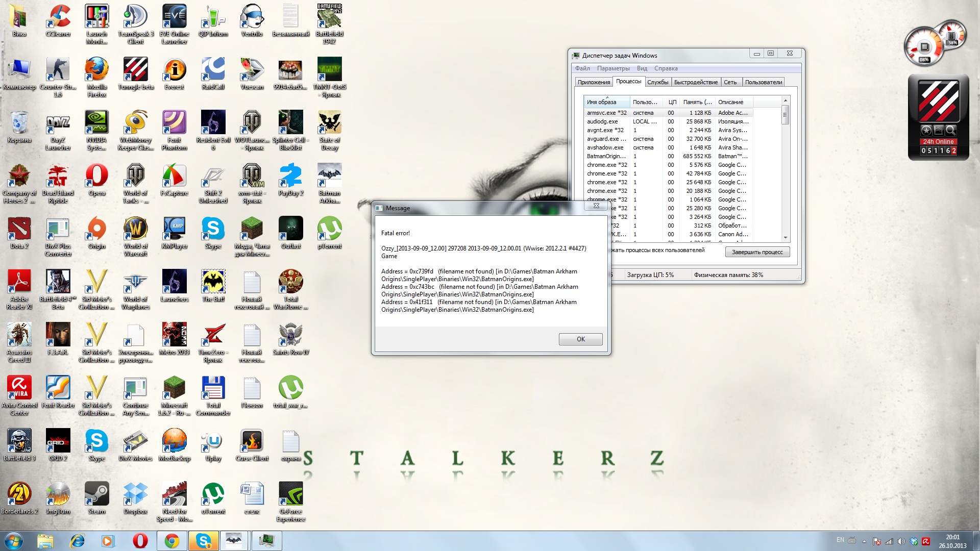This screenshot has height=551, width=980.
Task: Open the Вид menu in Task Manager
Action: [x=642, y=68]
